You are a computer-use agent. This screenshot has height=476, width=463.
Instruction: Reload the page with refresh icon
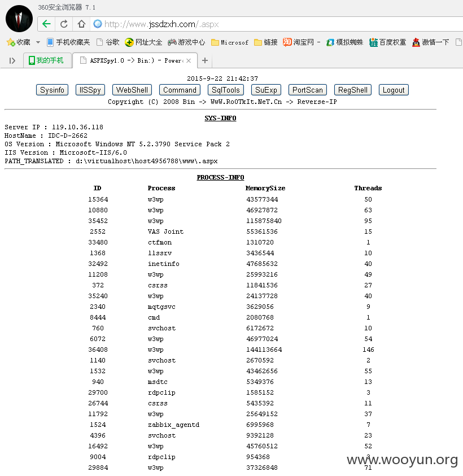tap(64, 24)
